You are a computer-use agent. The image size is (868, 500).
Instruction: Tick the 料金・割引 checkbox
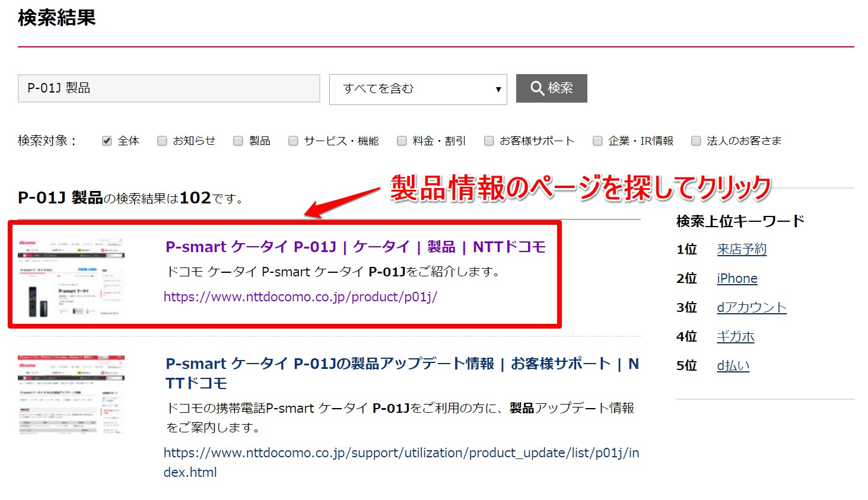tap(402, 141)
